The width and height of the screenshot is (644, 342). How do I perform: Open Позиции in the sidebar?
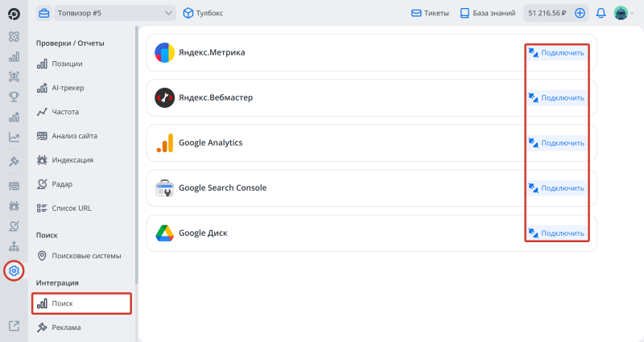tap(82, 64)
